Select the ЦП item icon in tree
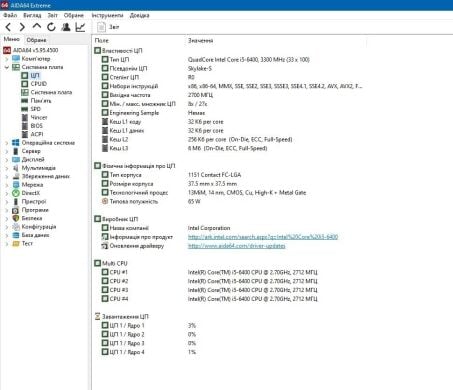Image resolution: width=453 pixels, height=390 pixels. pos(25,75)
